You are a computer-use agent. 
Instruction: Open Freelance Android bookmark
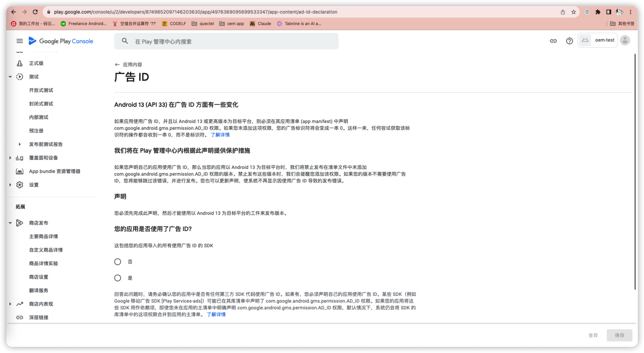[83, 24]
